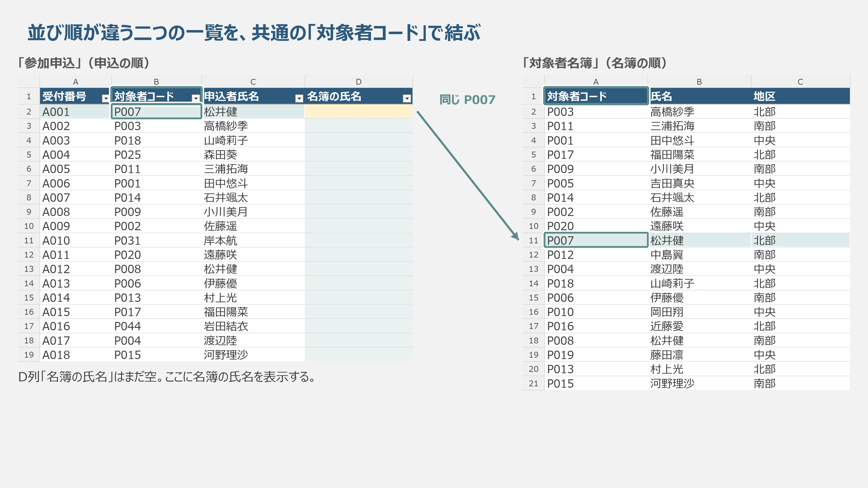Select 受付番号 cell A010

(75, 240)
